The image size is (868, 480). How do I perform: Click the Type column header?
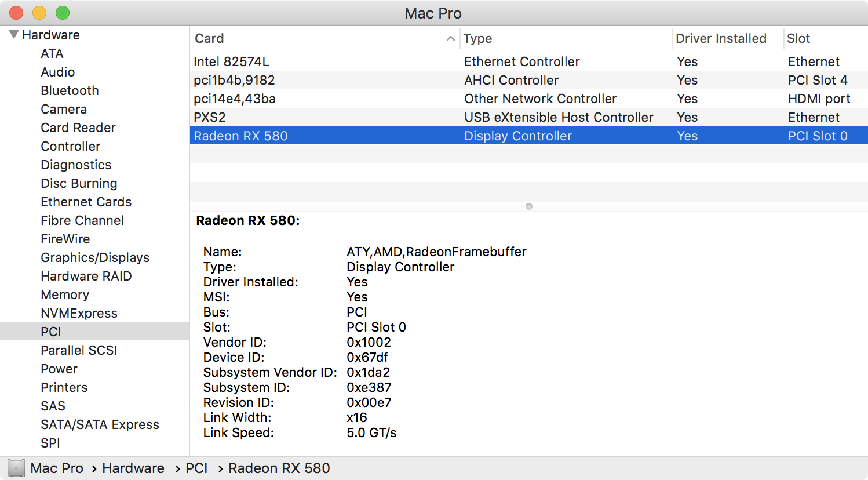[477, 38]
